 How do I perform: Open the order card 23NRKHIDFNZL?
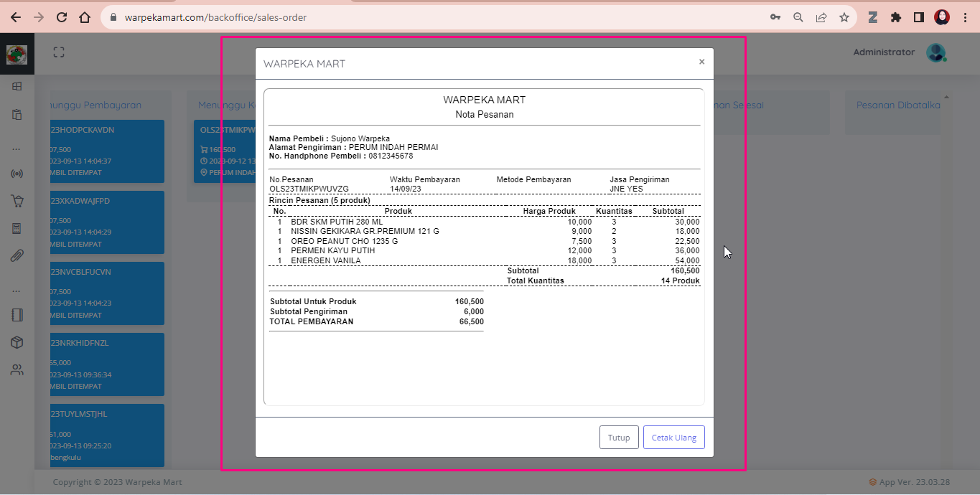[x=106, y=364]
